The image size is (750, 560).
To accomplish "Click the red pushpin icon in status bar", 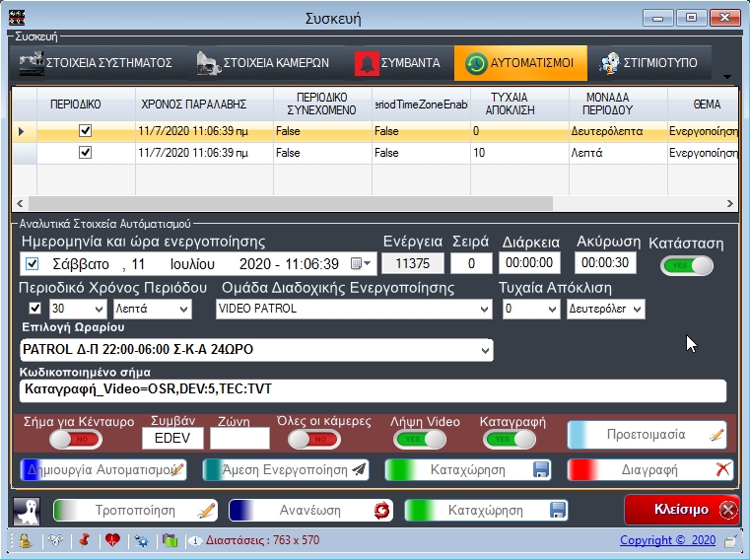I will 84,540.
